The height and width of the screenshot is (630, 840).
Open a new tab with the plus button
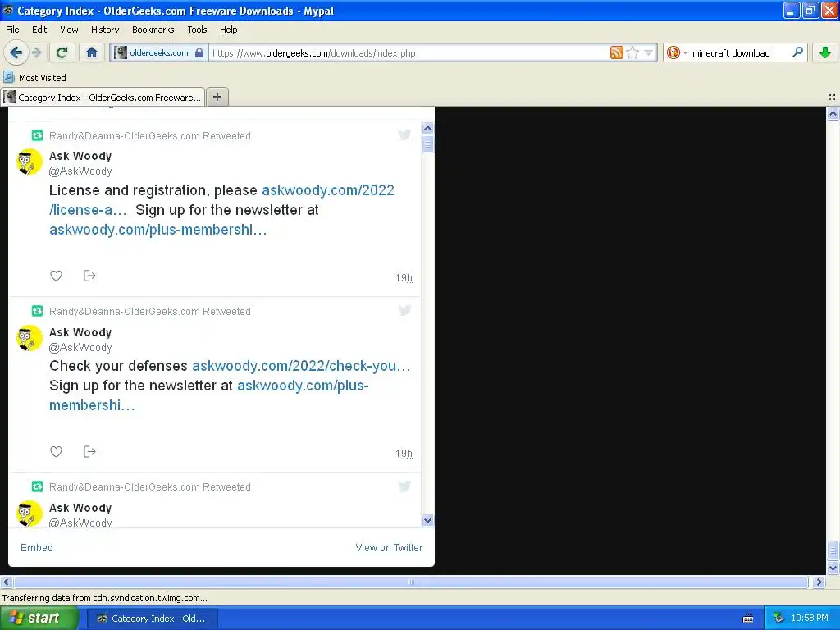tap(217, 97)
